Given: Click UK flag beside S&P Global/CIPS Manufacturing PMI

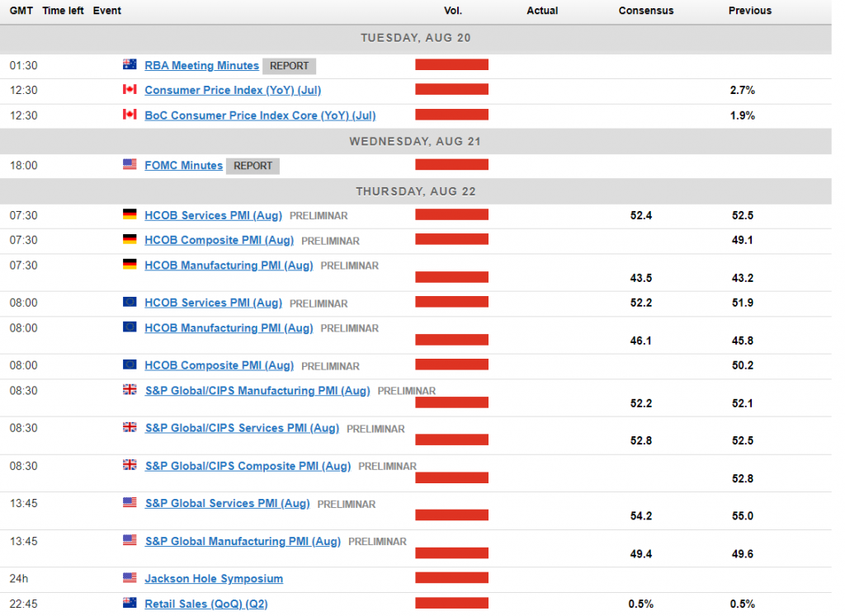Looking at the screenshot, I should [x=130, y=390].
